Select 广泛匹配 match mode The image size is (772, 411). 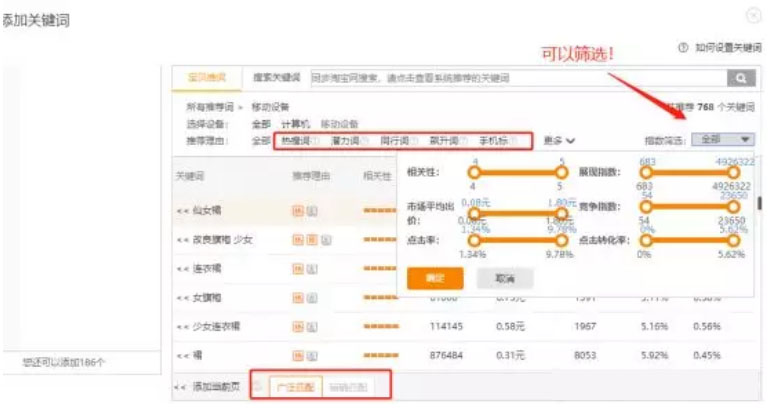point(295,387)
